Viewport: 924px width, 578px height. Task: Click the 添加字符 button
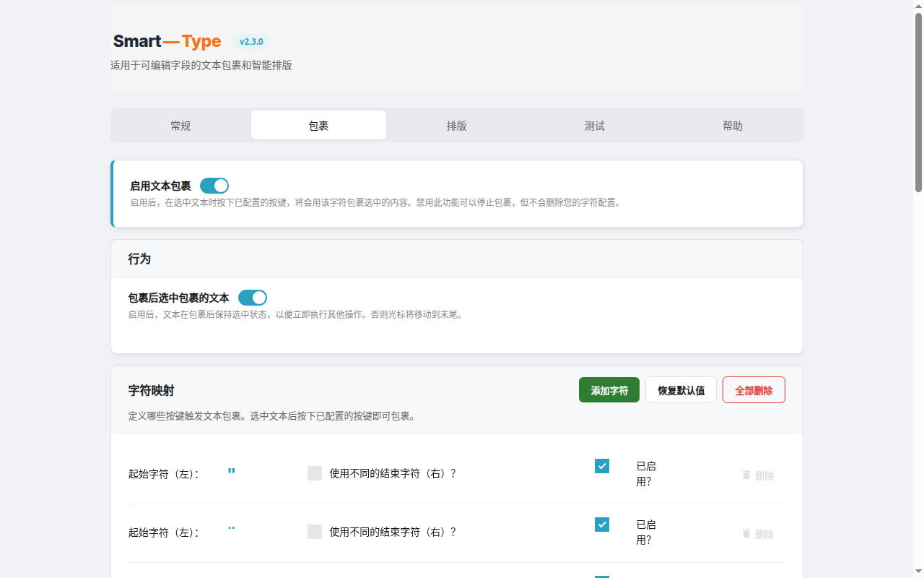609,390
